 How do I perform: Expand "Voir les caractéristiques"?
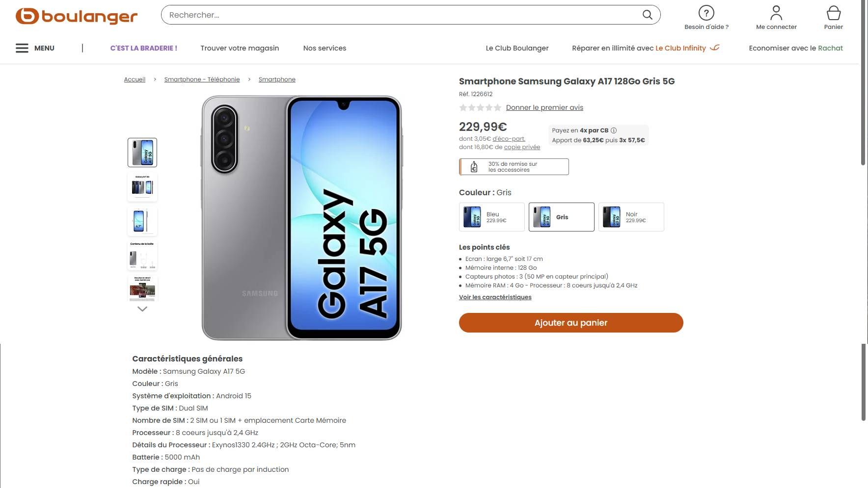click(x=495, y=297)
